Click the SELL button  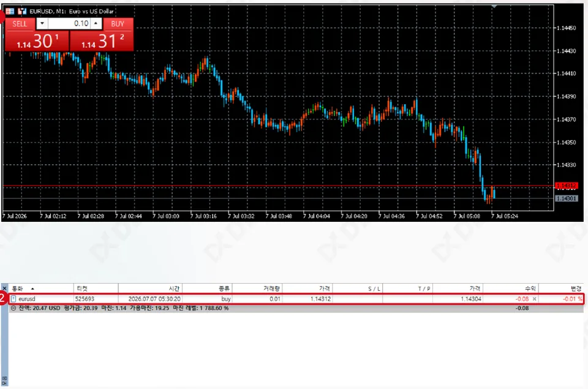(20, 24)
